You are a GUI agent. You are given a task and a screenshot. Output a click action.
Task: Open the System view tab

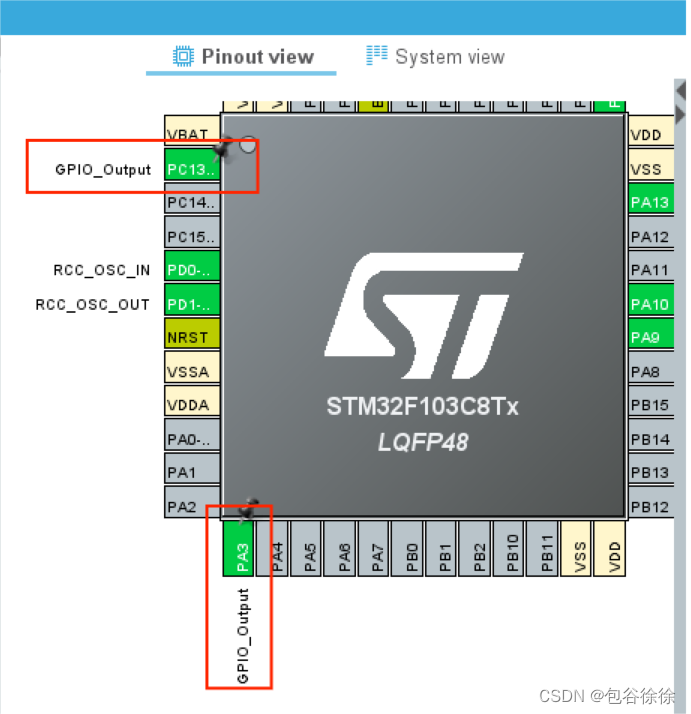tap(435, 57)
